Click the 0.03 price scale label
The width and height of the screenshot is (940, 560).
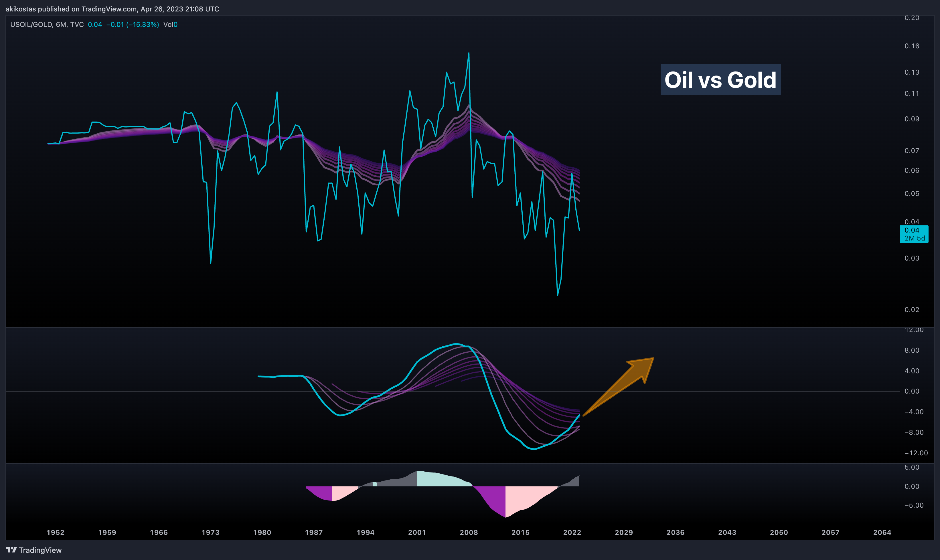[x=912, y=259]
